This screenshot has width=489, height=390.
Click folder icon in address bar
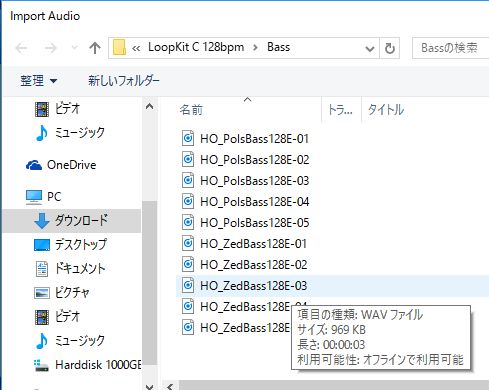(x=119, y=47)
